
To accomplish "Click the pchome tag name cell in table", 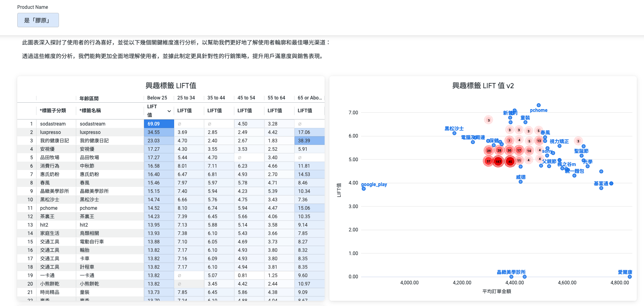I will tap(110, 208).
